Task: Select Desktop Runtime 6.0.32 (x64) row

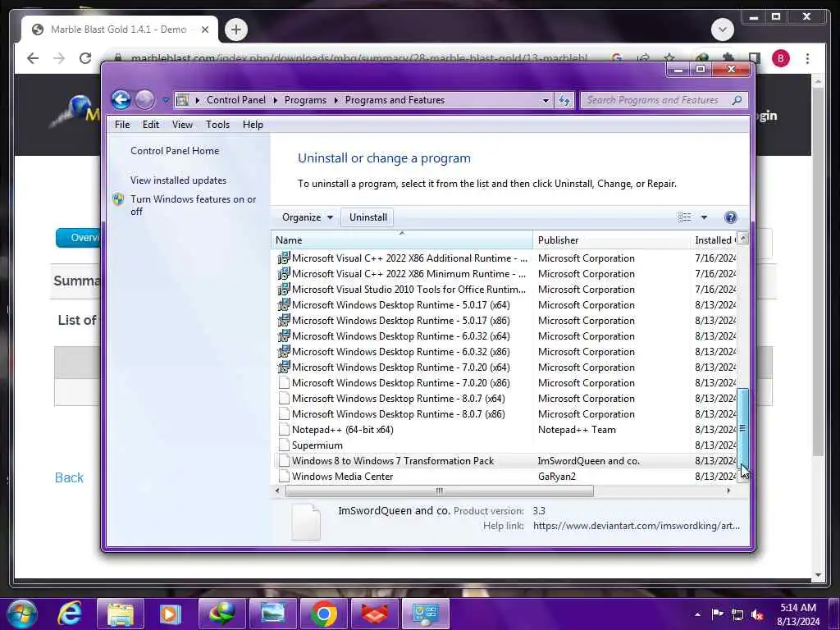Action: pos(506,336)
